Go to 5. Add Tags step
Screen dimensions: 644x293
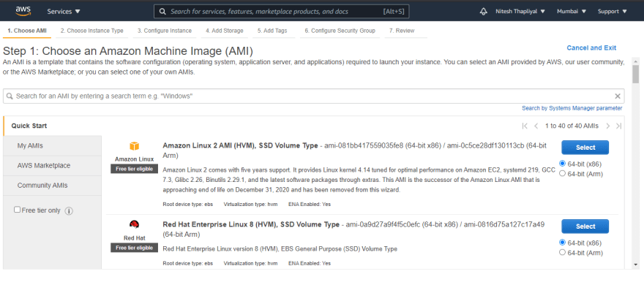272,31
